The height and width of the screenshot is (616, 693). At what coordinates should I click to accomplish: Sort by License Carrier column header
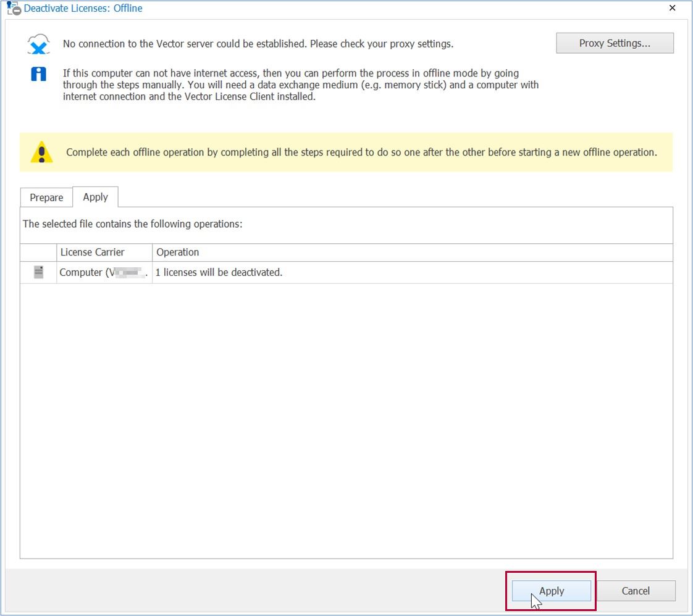[x=104, y=252]
